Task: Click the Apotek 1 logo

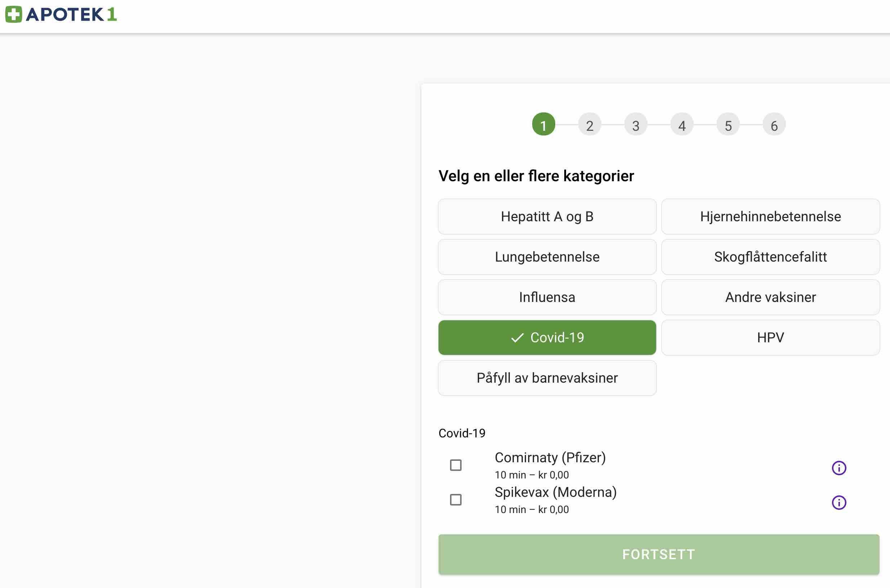Action: 61,15
